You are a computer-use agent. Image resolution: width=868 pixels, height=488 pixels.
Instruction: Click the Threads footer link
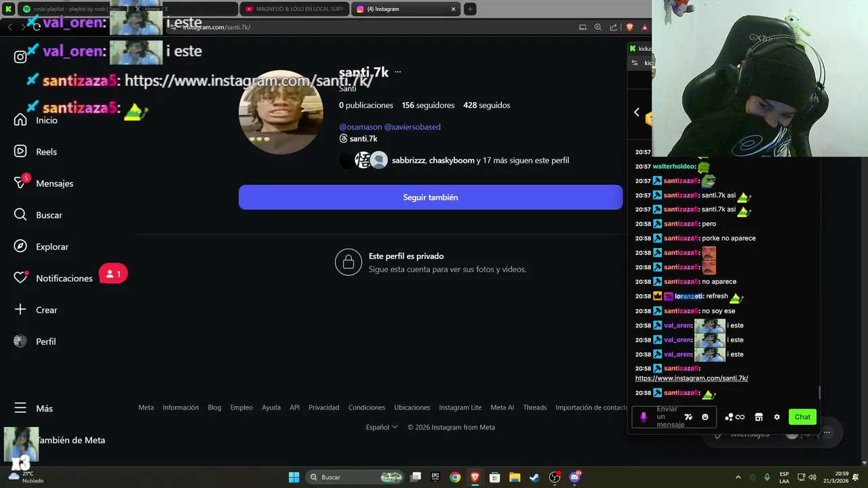(x=534, y=407)
